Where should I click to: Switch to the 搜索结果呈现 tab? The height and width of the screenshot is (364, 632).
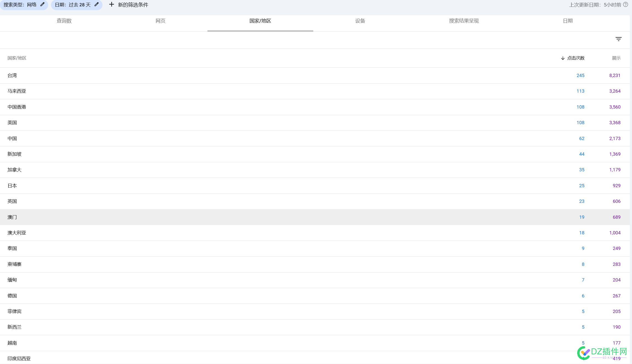[x=464, y=21]
